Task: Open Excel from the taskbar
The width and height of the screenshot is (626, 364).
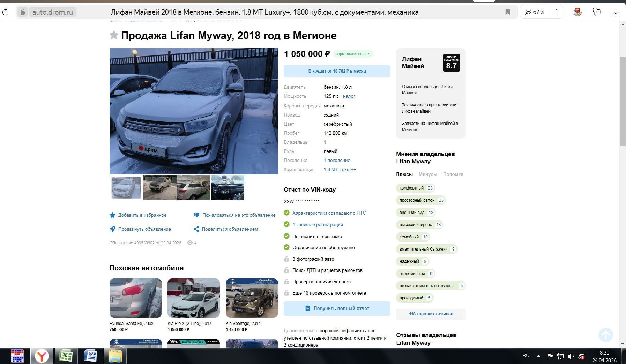Action: click(66, 356)
